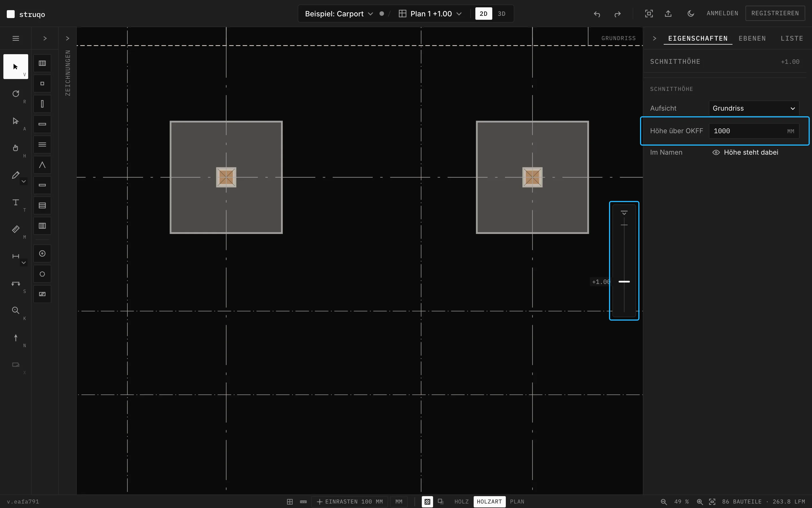812x508 pixels.
Task: Pick the north arrow tool (N)
Action: click(16, 338)
